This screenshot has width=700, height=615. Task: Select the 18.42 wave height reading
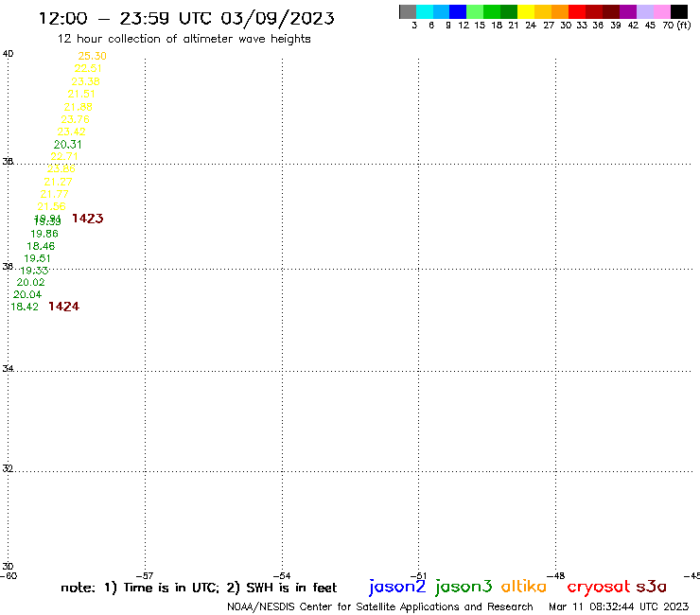pyautogui.click(x=24, y=307)
